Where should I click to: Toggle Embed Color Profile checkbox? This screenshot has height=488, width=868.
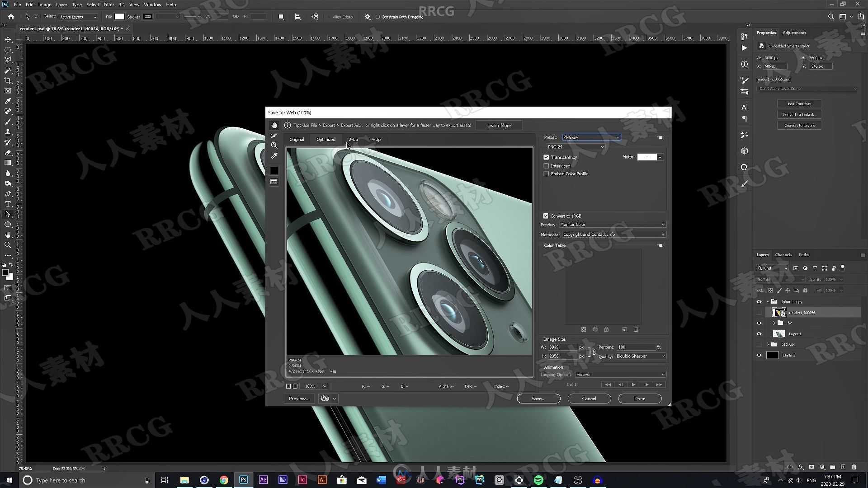[x=546, y=174]
